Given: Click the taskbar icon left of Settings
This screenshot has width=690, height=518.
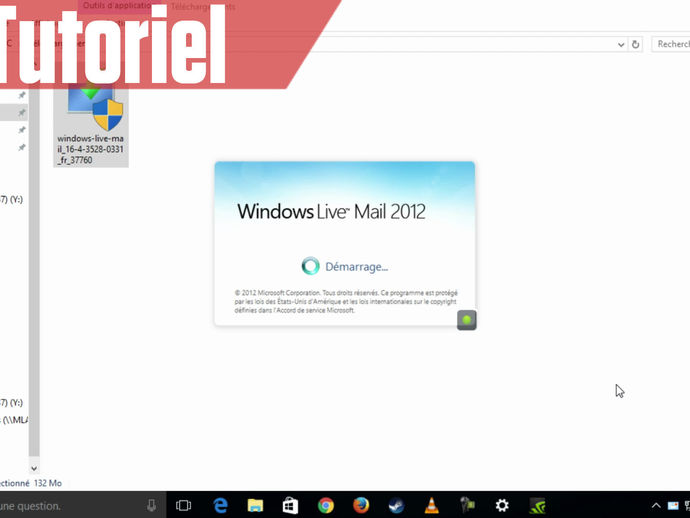Looking at the screenshot, I should coord(467,505).
